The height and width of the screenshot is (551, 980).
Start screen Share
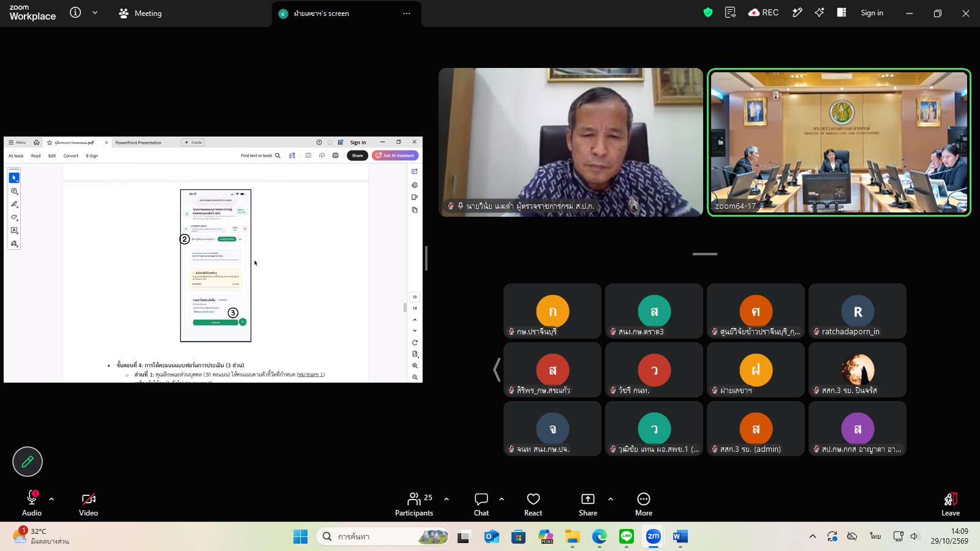[588, 504]
